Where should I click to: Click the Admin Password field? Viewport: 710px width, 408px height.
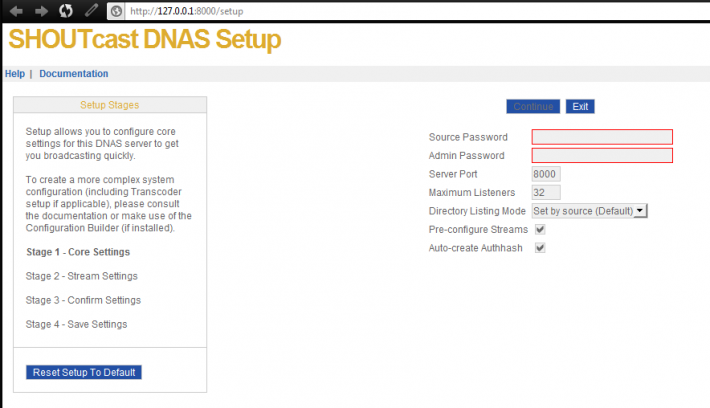(602, 155)
